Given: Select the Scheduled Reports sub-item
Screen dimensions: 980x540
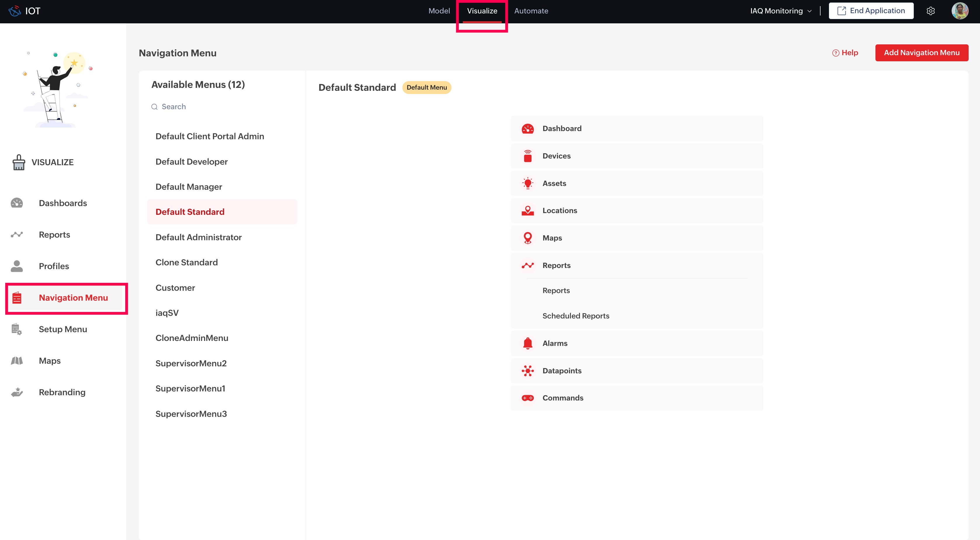Looking at the screenshot, I should 576,316.
